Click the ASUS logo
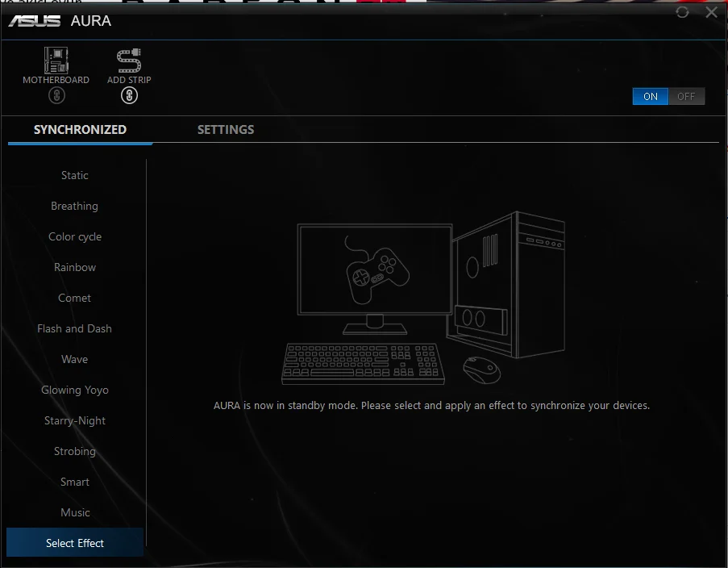Viewport: 728px width, 568px height. click(35, 21)
